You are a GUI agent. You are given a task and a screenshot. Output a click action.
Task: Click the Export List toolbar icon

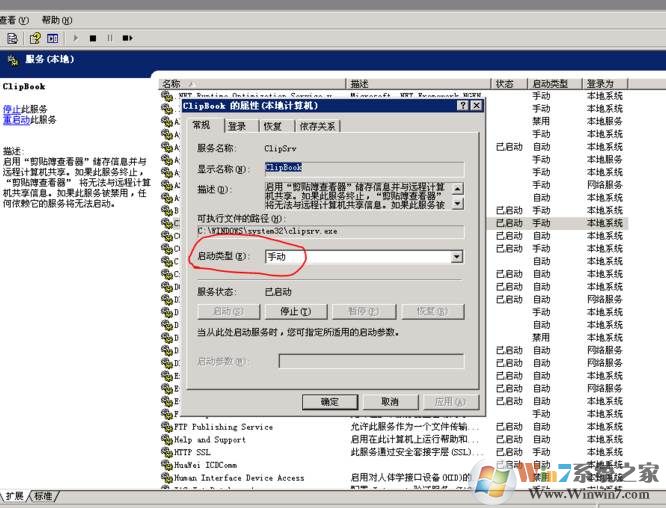pyautogui.click(x=12, y=38)
